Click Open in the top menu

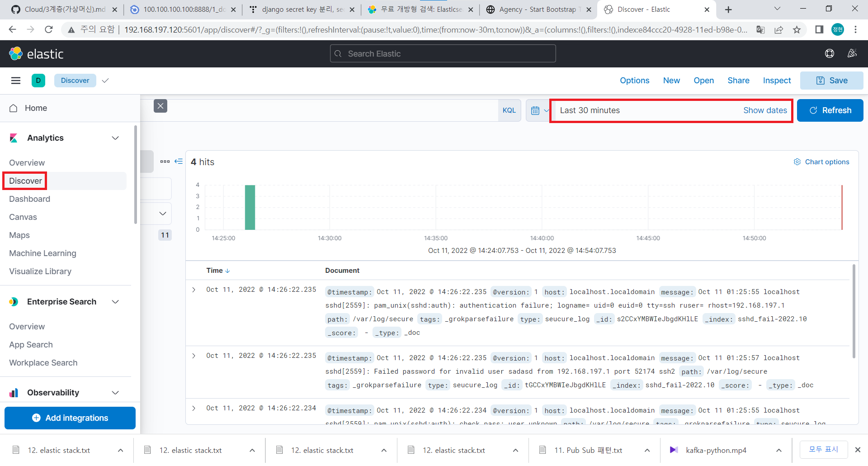704,81
